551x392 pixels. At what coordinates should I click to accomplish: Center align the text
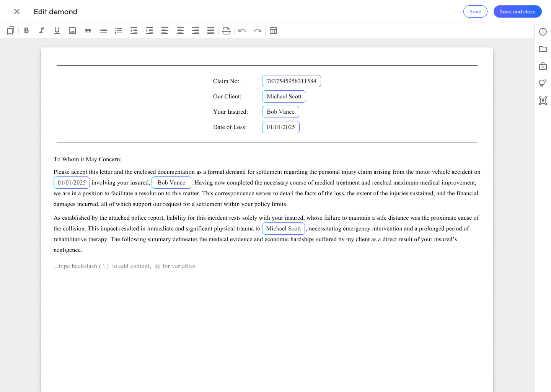tap(180, 31)
